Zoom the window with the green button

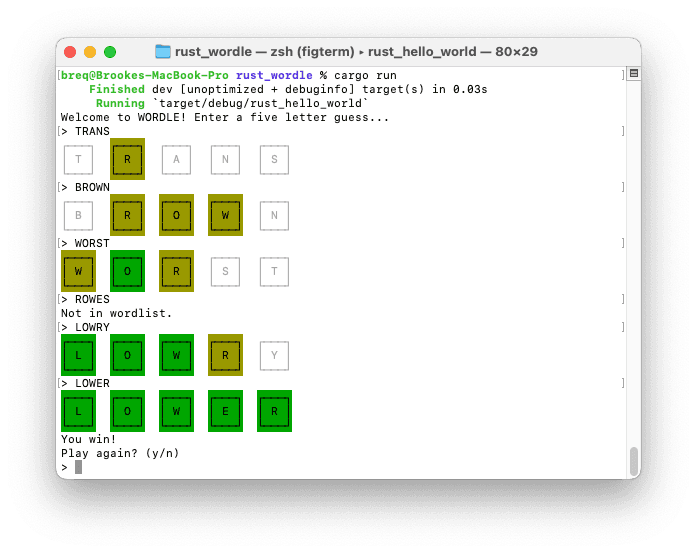pyautogui.click(x=110, y=52)
